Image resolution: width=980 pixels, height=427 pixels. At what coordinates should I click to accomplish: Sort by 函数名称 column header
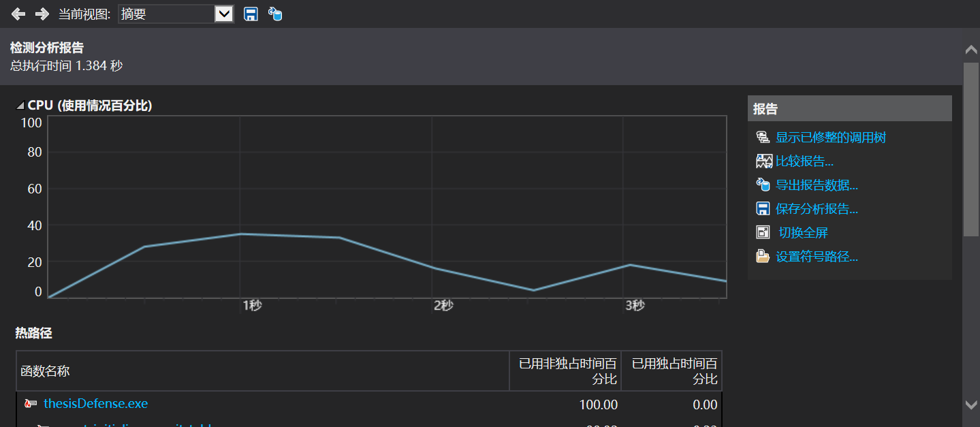(x=263, y=371)
